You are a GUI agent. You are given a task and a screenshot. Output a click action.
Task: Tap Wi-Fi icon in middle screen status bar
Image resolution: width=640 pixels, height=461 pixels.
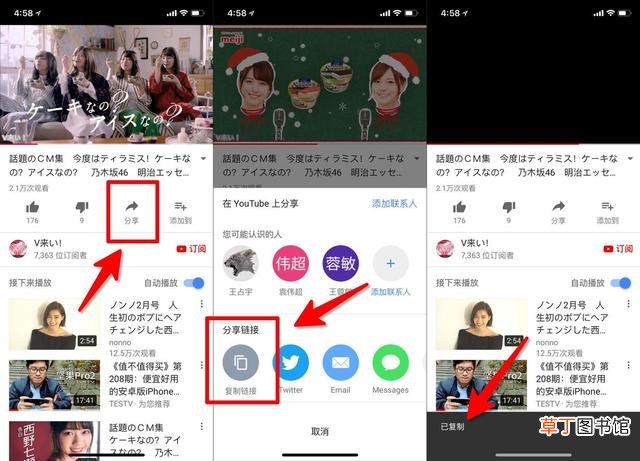[398, 13]
